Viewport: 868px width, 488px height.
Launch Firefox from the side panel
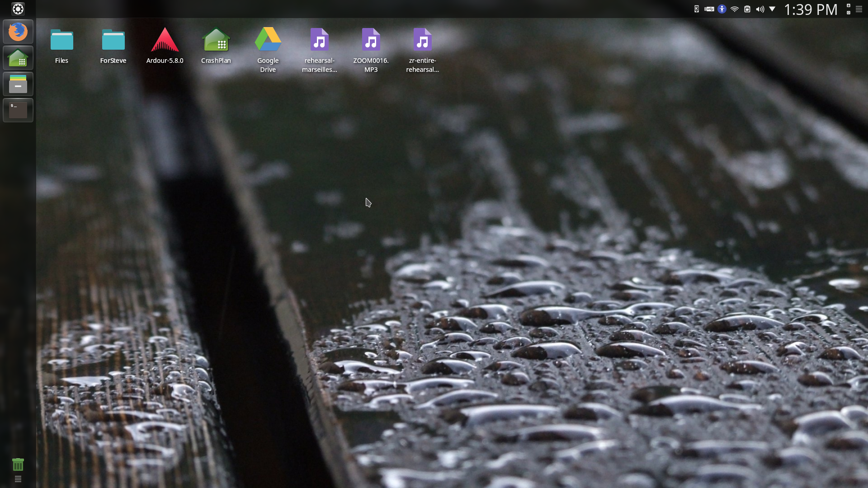pos(18,32)
